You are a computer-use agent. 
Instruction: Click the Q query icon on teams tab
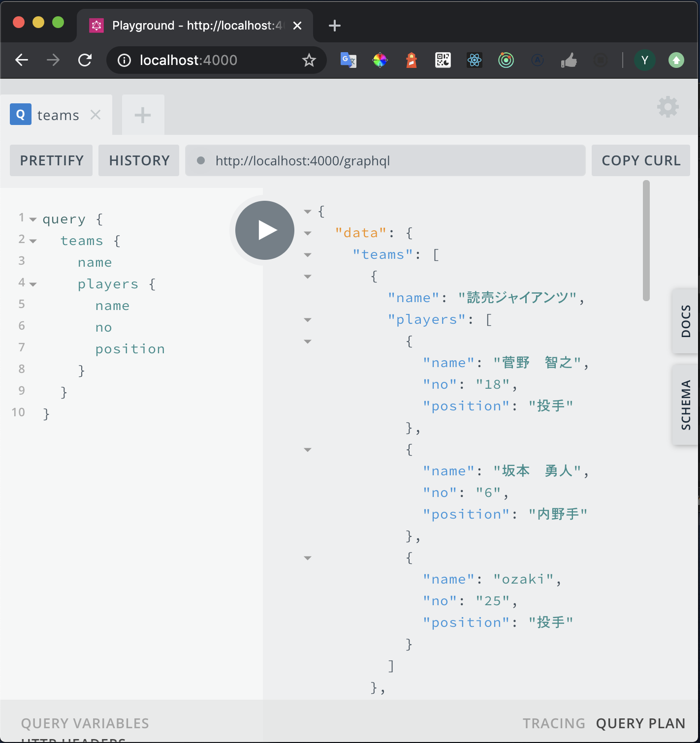21,114
